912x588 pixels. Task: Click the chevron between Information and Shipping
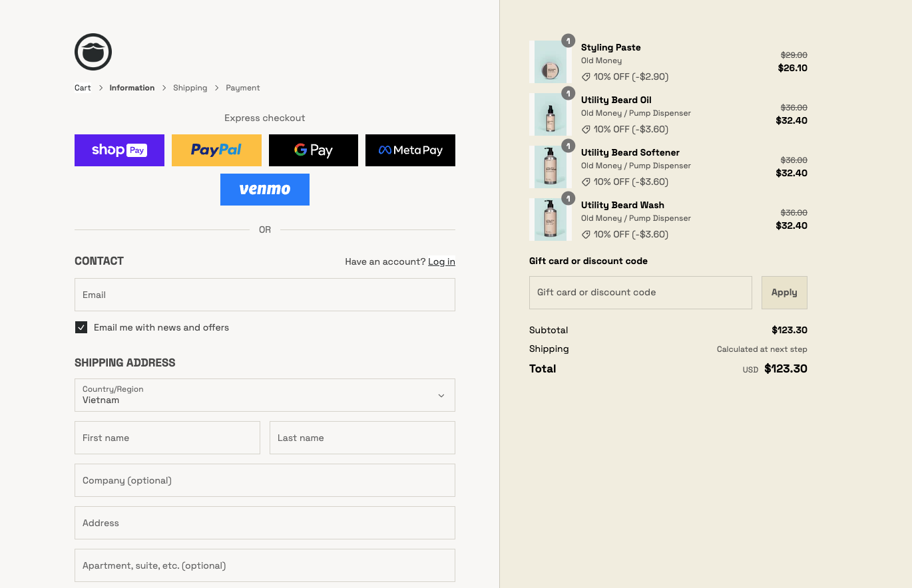tap(164, 88)
